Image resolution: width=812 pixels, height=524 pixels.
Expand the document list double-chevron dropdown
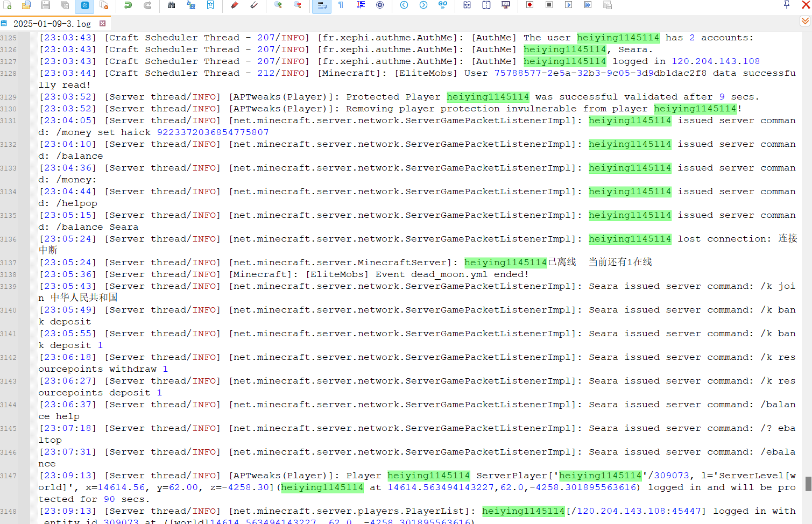805,21
